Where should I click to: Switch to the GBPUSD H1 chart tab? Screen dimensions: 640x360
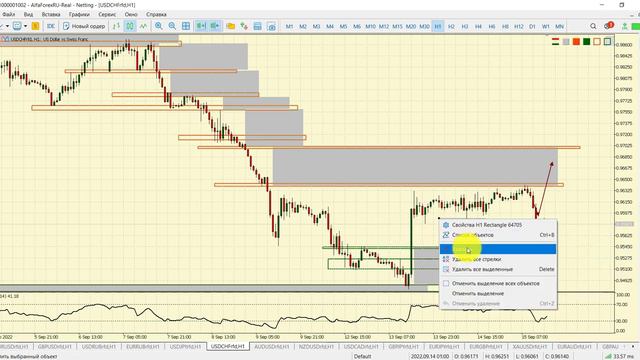(x=55, y=347)
